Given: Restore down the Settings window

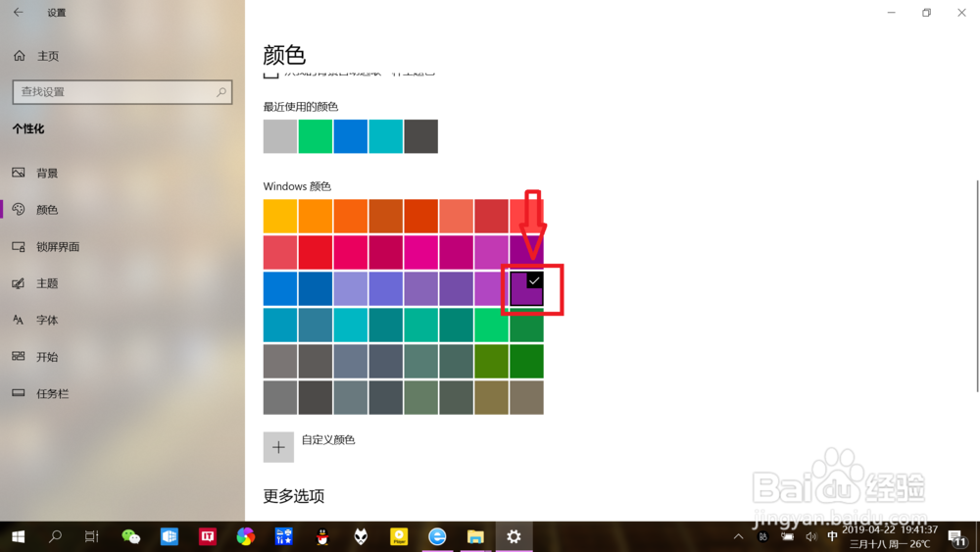Looking at the screenshot, I should [x=926, y=13].
